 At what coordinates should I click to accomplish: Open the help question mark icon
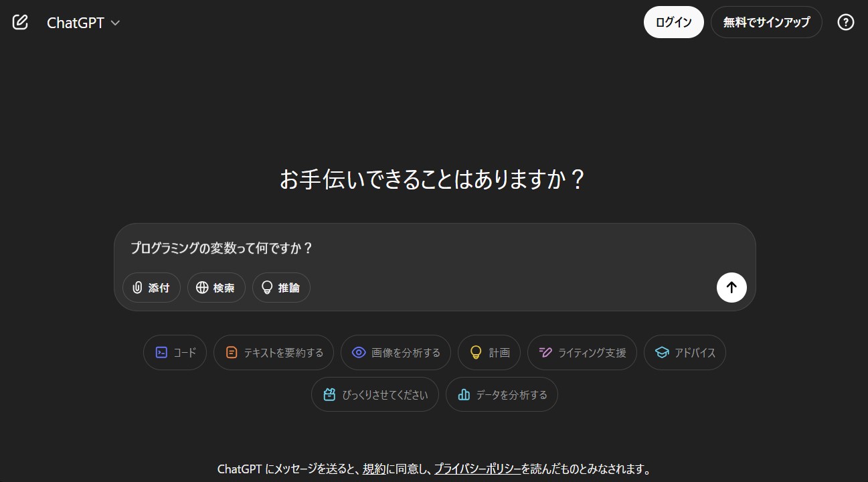click(846, 22)
